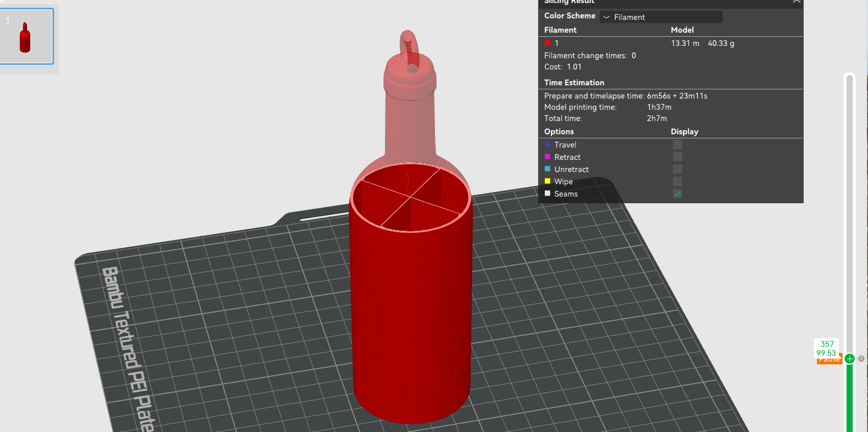Screen dimensions: 868x432
Task: Click the '40.33 g' filament weight value
Action: 721,43
